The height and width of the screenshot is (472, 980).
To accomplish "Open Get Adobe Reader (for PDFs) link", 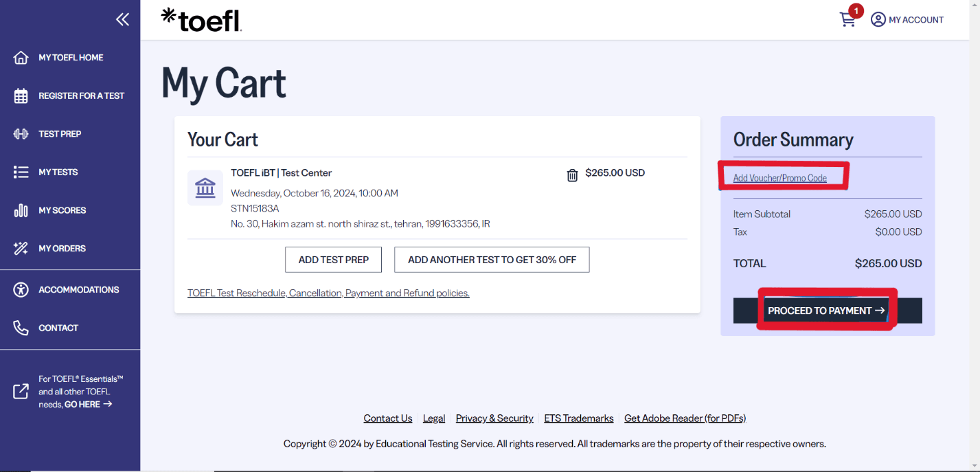I will (685, 418).
